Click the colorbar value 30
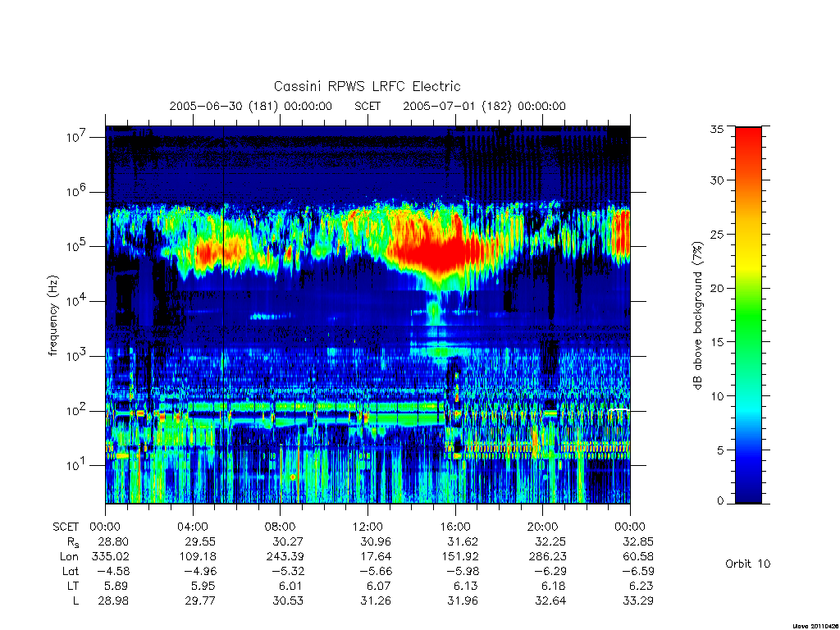Viewport: 840px width, 630px height. pos(717,180)
